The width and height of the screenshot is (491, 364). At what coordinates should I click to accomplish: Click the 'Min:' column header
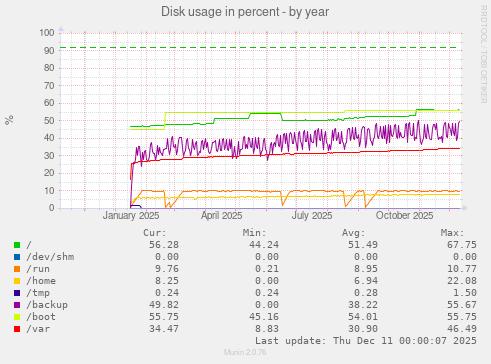(254, 233)
